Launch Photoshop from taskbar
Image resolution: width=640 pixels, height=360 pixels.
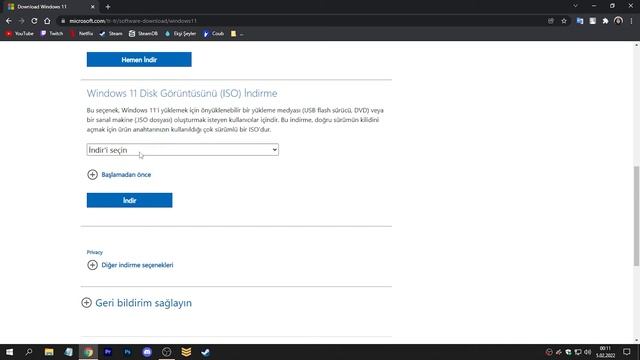tap(127, 352)
